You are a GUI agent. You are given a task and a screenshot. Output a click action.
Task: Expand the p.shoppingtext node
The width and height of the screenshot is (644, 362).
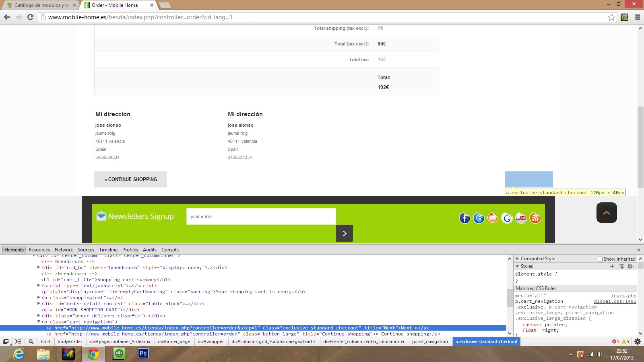pyautogui.click(x=39, y=298)
